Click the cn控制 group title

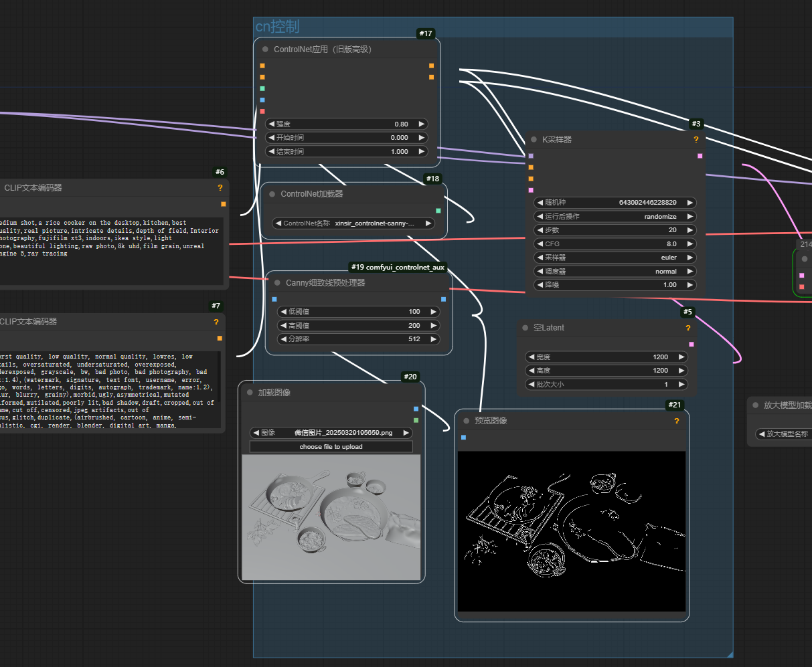pos(277,27)
